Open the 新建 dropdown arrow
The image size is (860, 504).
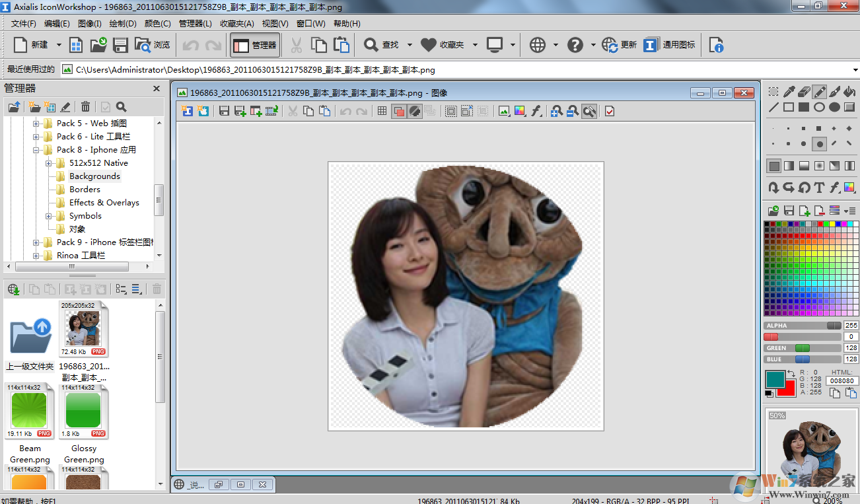59,45
